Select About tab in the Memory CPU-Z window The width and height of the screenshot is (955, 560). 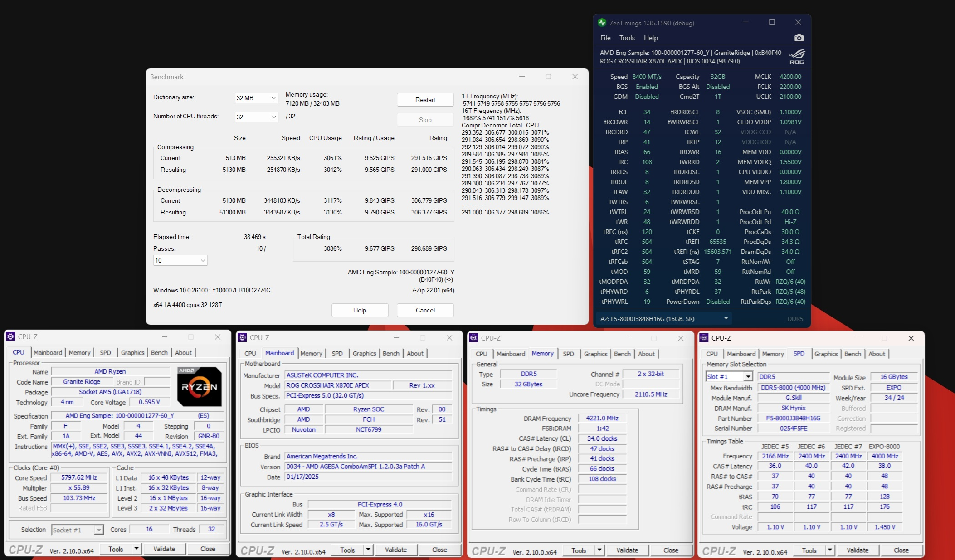tap(647, 354)
